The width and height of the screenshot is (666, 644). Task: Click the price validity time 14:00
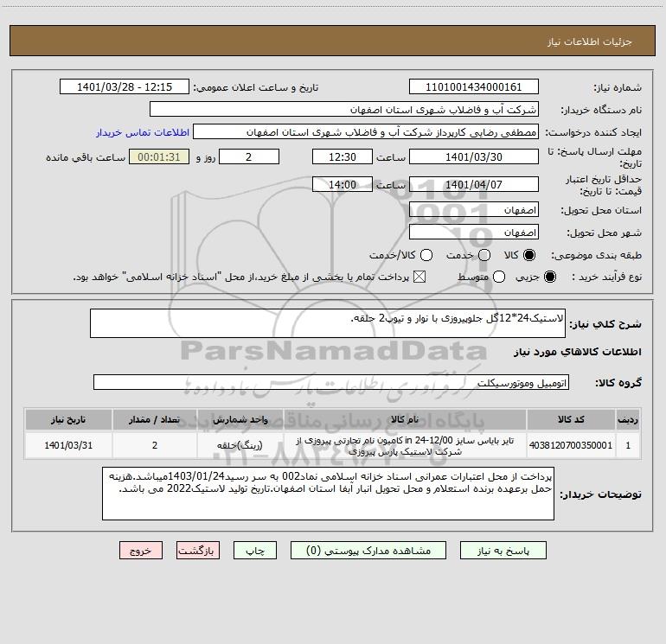pyautogui.click(x=343, y=184)
